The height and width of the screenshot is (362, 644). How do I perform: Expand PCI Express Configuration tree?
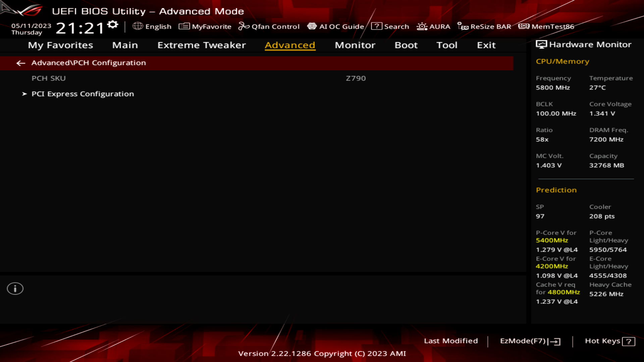click(x=82, y=94)
